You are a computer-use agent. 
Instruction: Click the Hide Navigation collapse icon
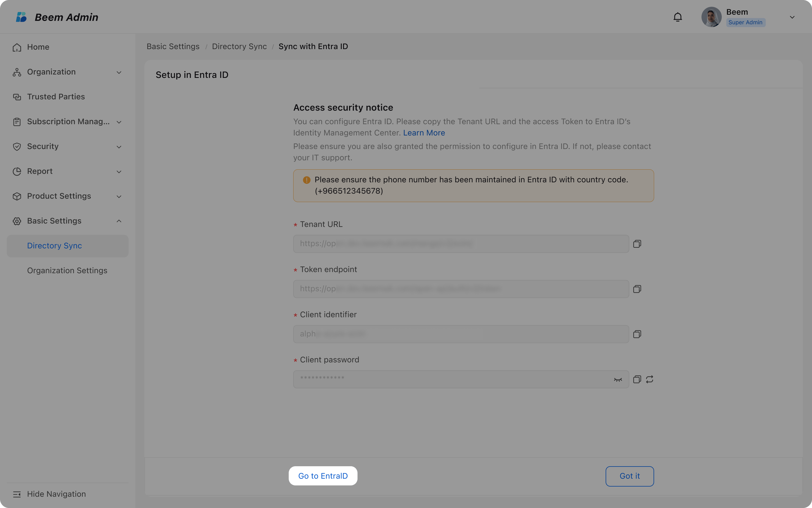(17, 494)
